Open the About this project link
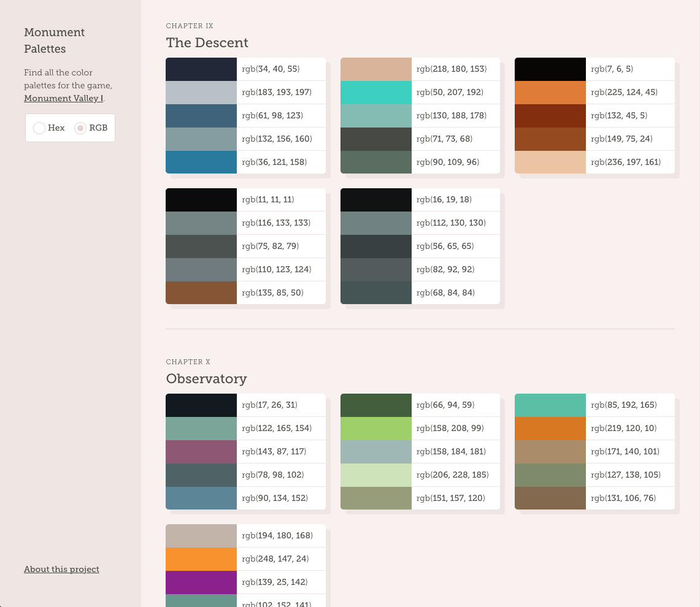Image resolution: width=700 pixels, height=607 pixels. point(61,569)
